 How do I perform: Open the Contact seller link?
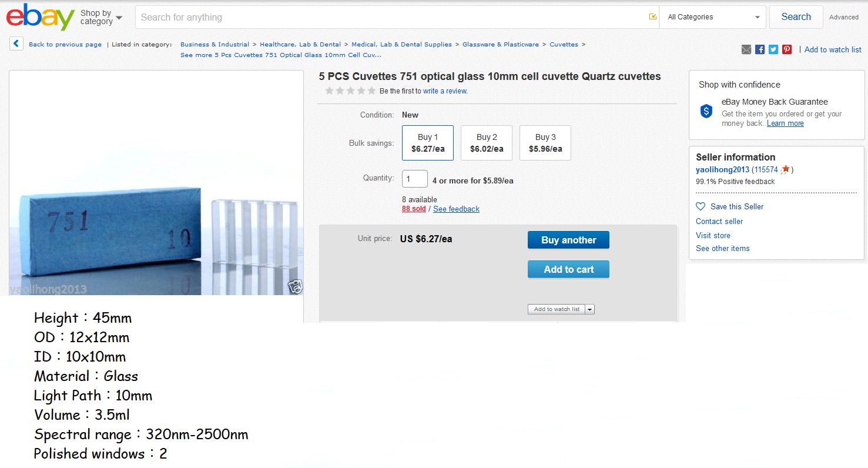pyautogui.click(x=719, y=221)
